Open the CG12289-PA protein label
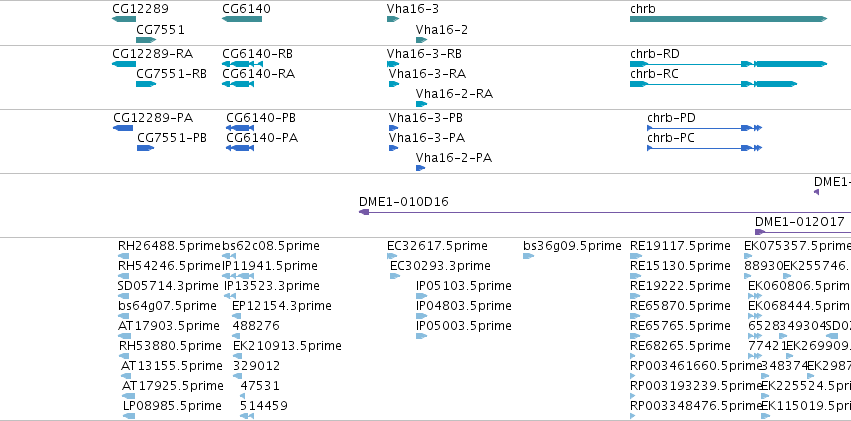The height and width of the screenshot is (421, 851). tap(153, 118)
